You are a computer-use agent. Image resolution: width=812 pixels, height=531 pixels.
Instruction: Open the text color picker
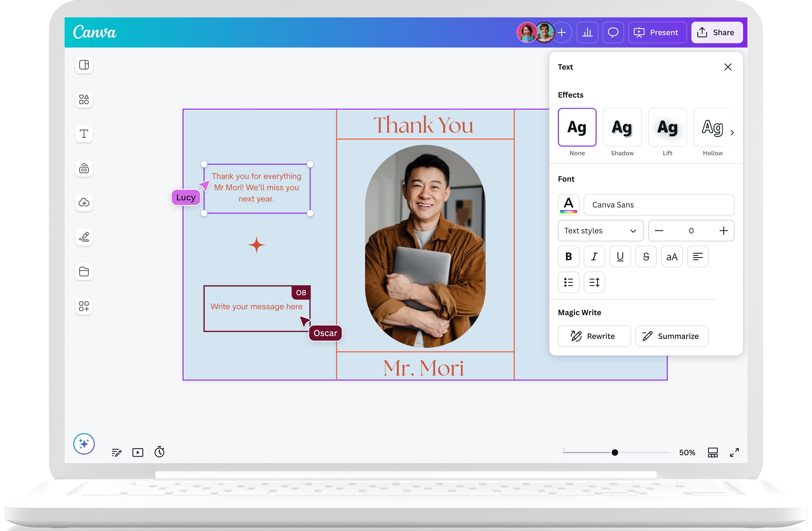[x=568, y=205]
